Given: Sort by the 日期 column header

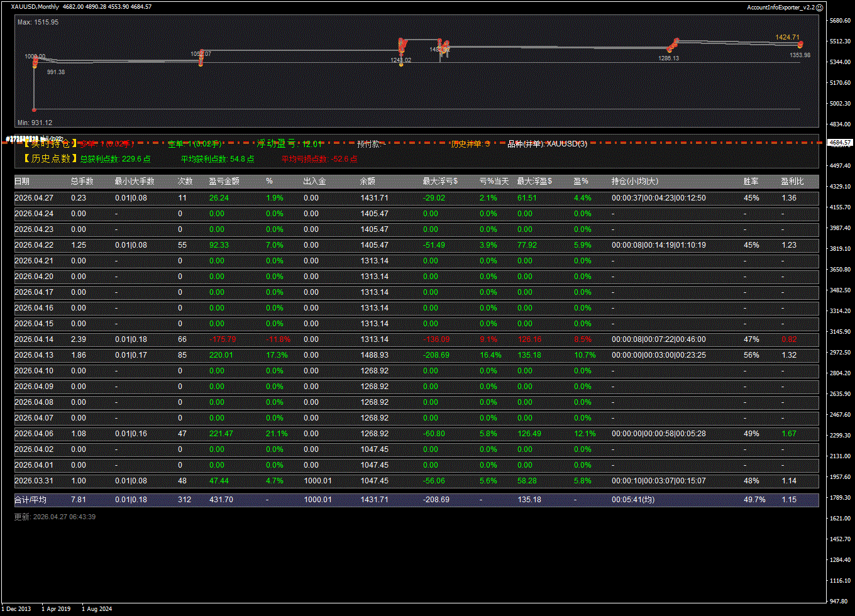Looking at the screenshot, I should coord(22,182).
